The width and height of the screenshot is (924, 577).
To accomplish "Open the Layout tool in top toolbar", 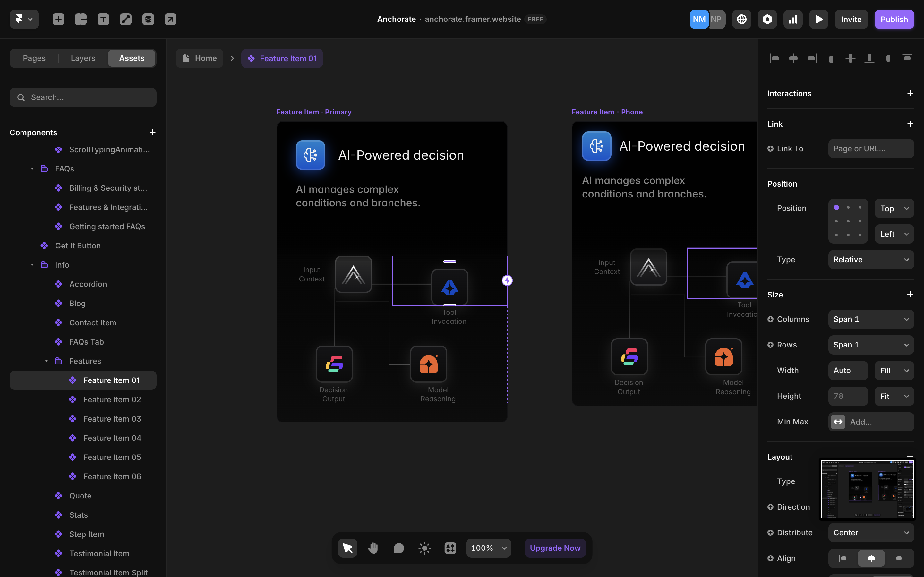I will [x=81, y=19].
